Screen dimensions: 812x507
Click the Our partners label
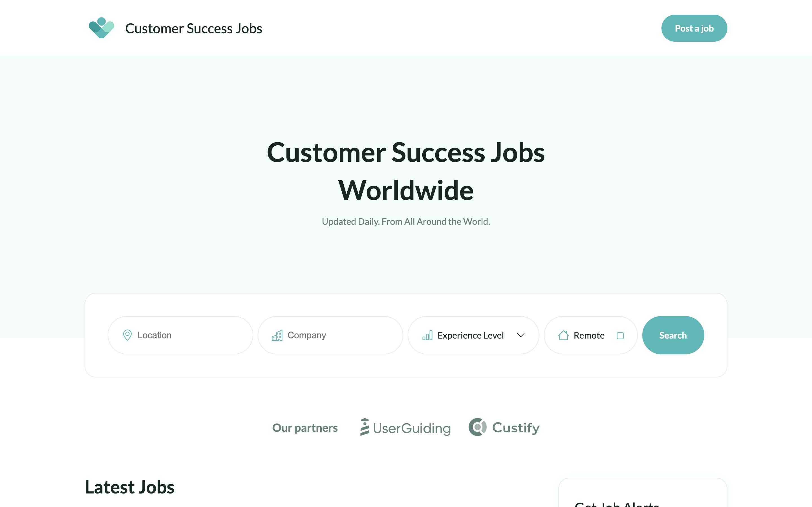(x=305, y=428)
